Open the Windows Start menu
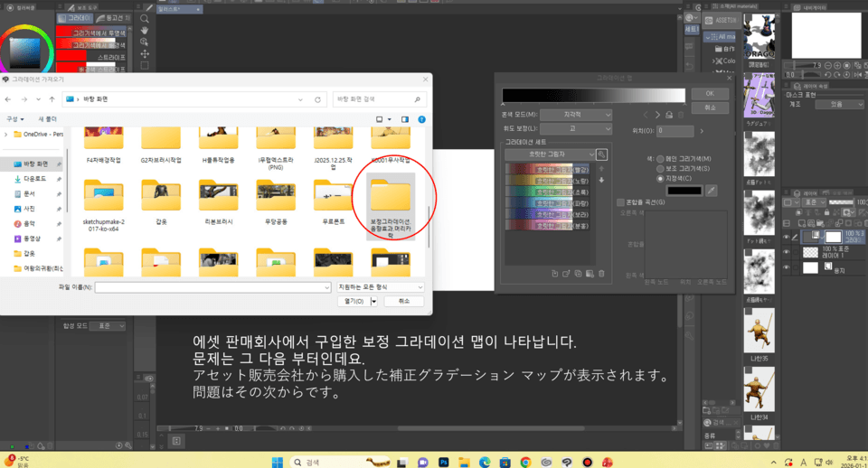Screen dimensions: 868x468 [278, 462]
